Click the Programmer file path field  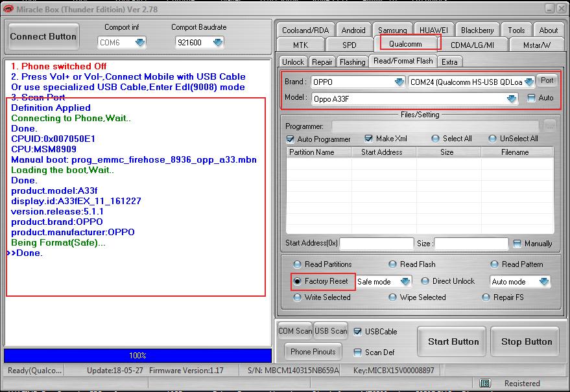(435, 126)
